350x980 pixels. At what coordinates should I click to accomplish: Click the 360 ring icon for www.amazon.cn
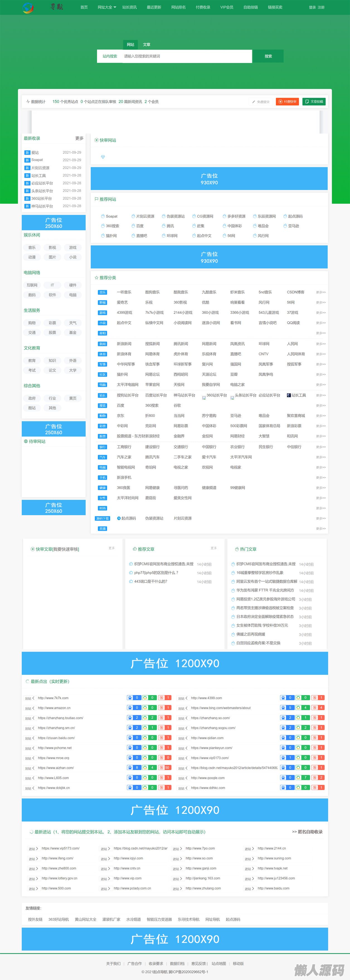pos(145,708)
